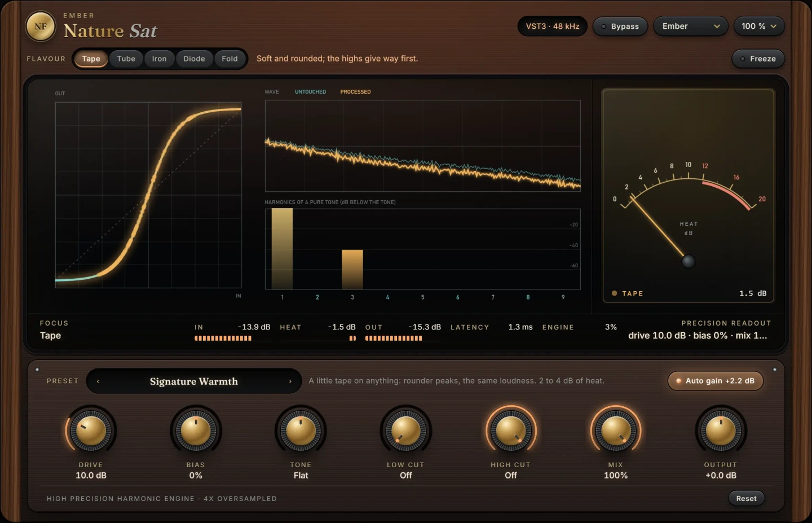This screenshot has height=523, width=812.
Task: Toggle Auto gain +2.2 dB
Action: (716, 381)
